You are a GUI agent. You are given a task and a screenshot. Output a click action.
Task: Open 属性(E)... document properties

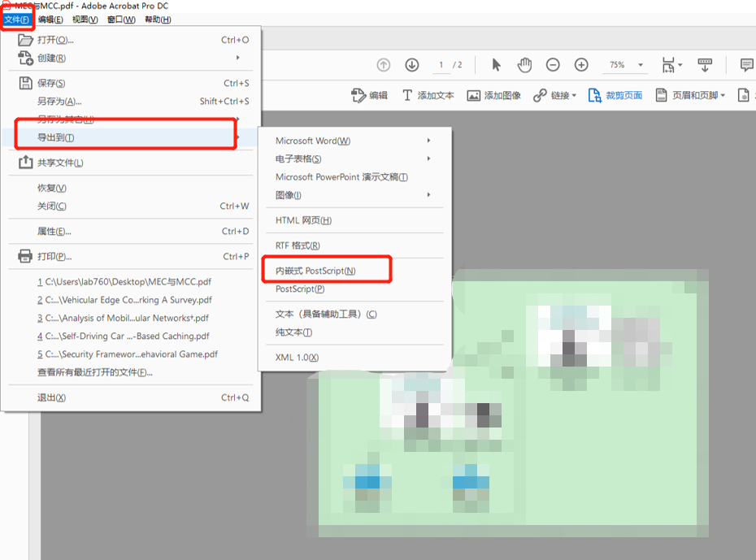131,232
